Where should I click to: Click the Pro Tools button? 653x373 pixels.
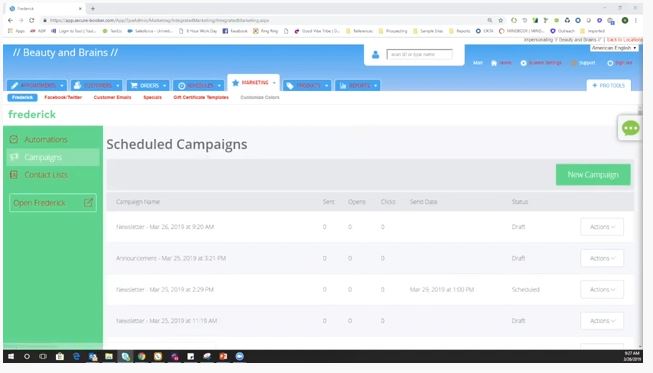[x=608, y=85]
